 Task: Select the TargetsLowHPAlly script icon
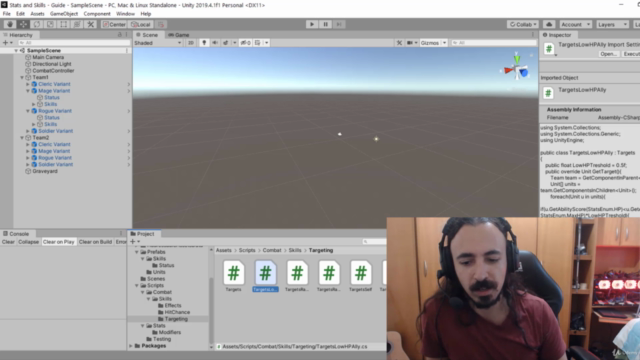click(x=265, y=273)
